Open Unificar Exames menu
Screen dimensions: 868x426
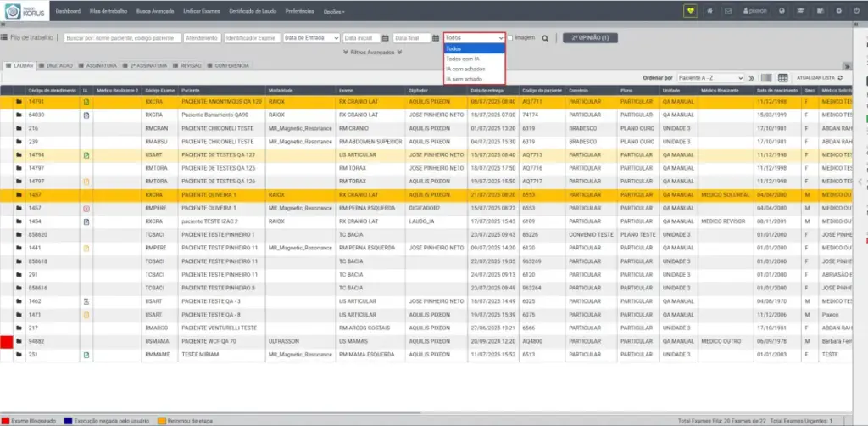[202, 11]
